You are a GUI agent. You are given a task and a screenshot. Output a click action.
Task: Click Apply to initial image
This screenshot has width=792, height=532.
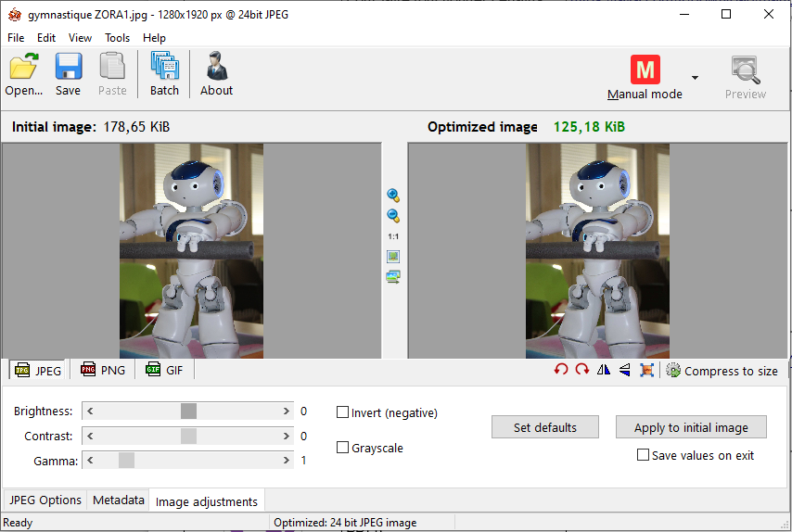[691, 427]
